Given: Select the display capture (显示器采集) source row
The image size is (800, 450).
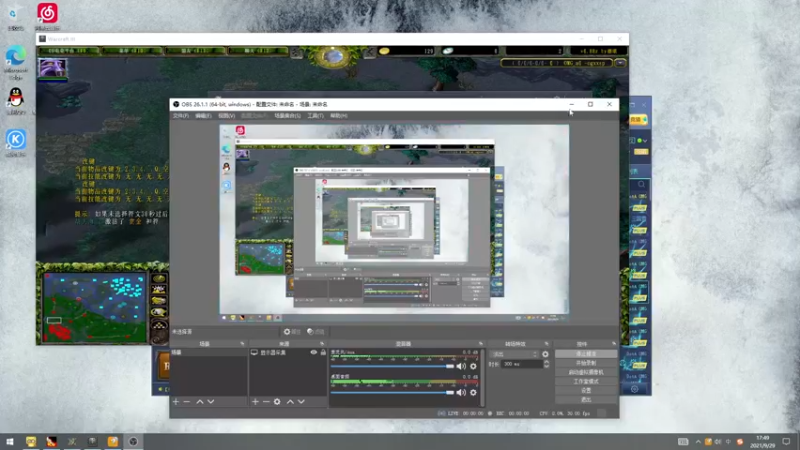Looking at the screenshot, I should pos(288,353).
